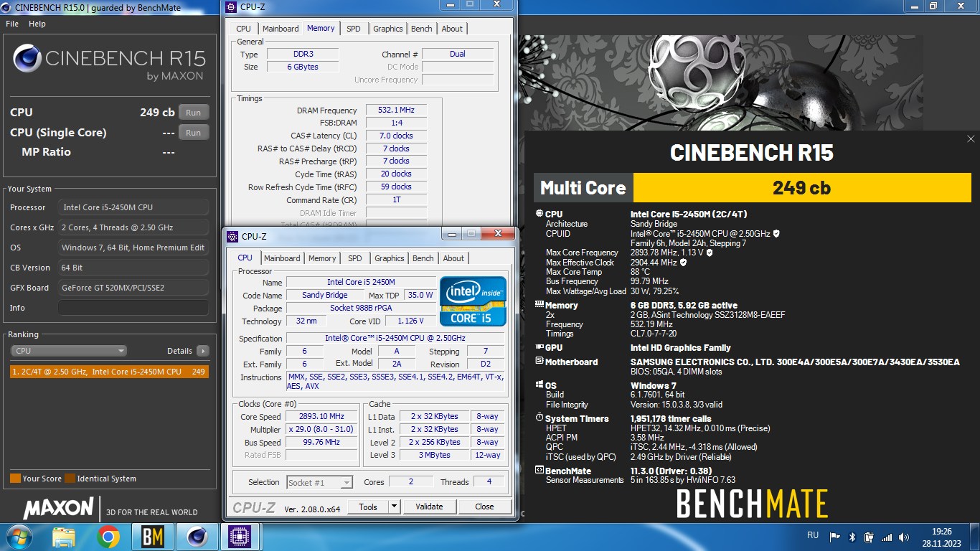Select SPD tab in back CPU-Z window

click(354, 29)
